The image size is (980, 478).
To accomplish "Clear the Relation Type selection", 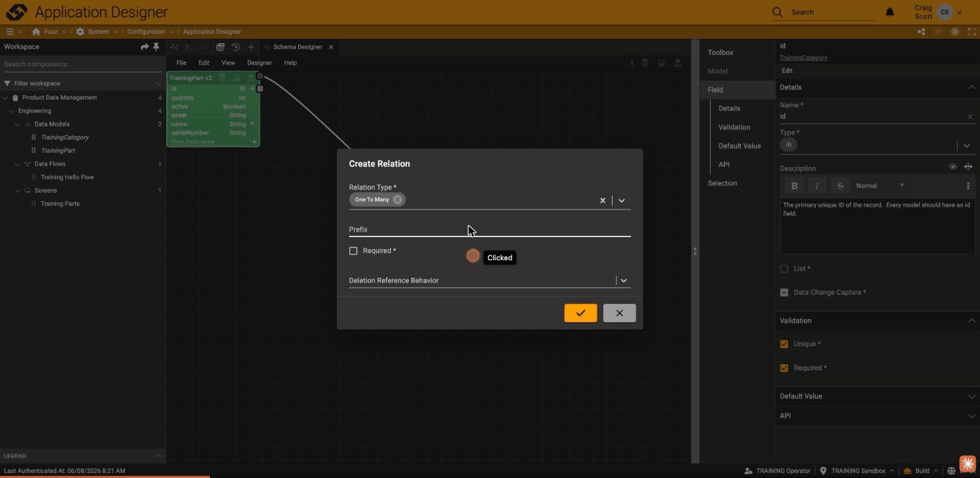I will pyautogui.click(x=602, y=200).
